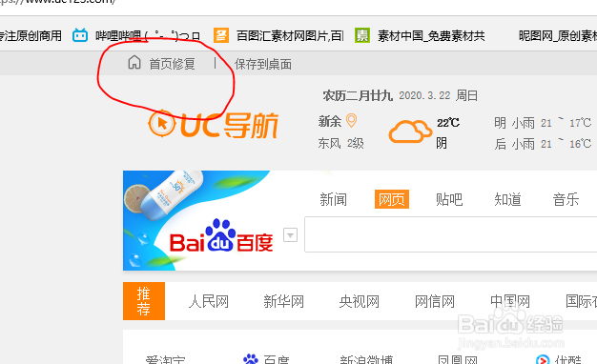Click the 首页修复 link
The width and height of the screenshot is (597, 364).
(x=172, y=64)
